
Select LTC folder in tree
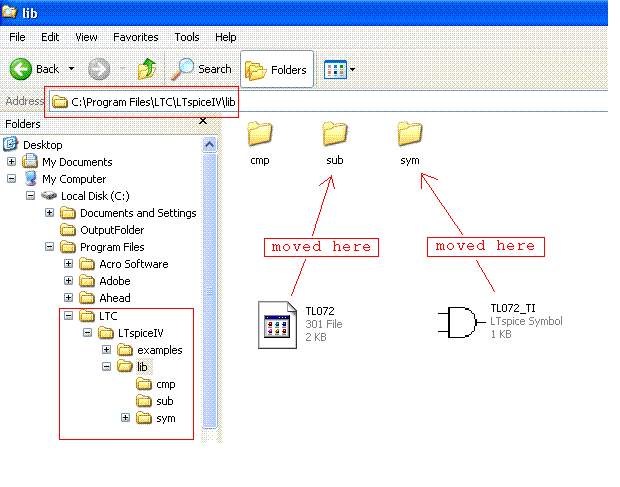coord(108,316)
